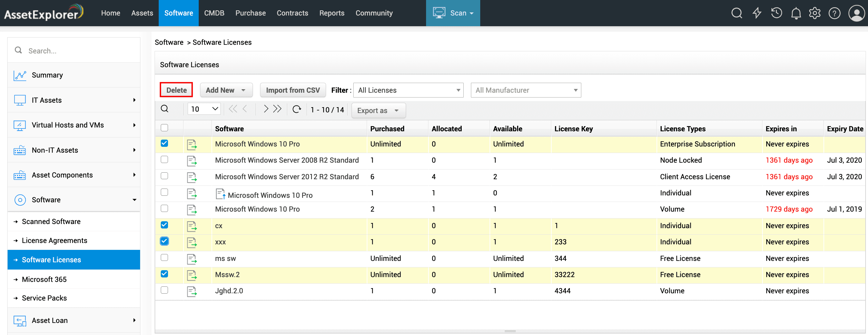Switch to the CMDB tab

[214, 13]
